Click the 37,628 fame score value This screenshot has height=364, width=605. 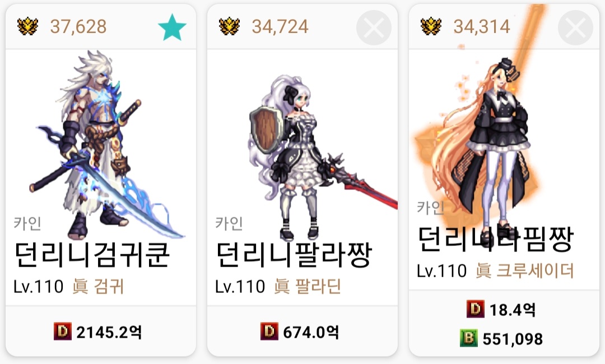[x=78, y=27]
